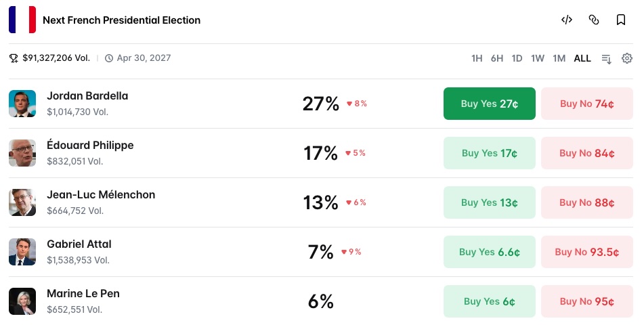Buy Yes 27¢ for Jordan Bardella
This screenshot has width=644, height=325.
pyautogui.click(x=490, y=104)
